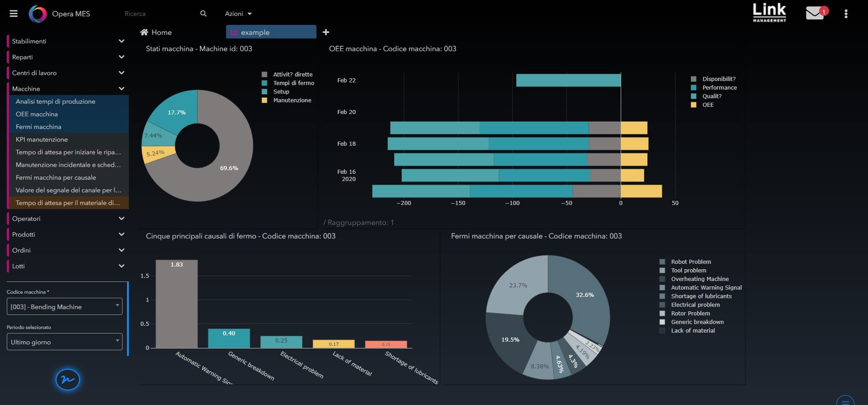This screenshot has height=405, width=868.
Task: Click the round blue signature icon
Action: coord(68,380)
